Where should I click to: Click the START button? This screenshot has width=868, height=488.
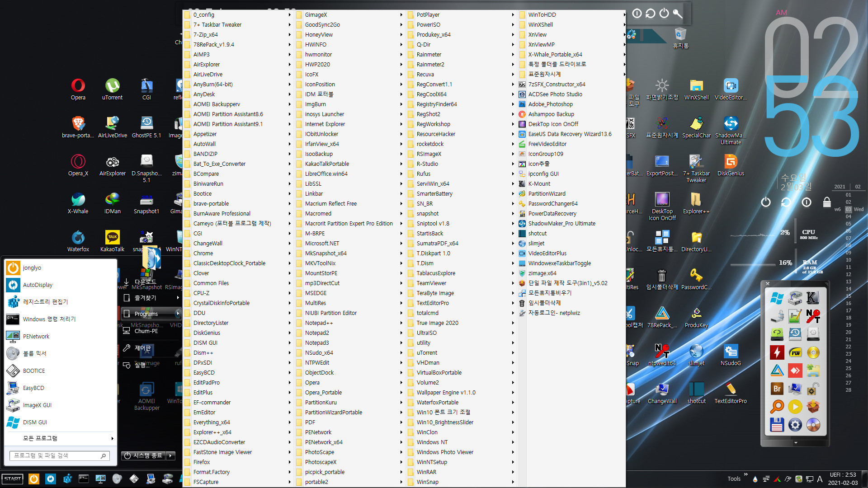coord(13,479)
